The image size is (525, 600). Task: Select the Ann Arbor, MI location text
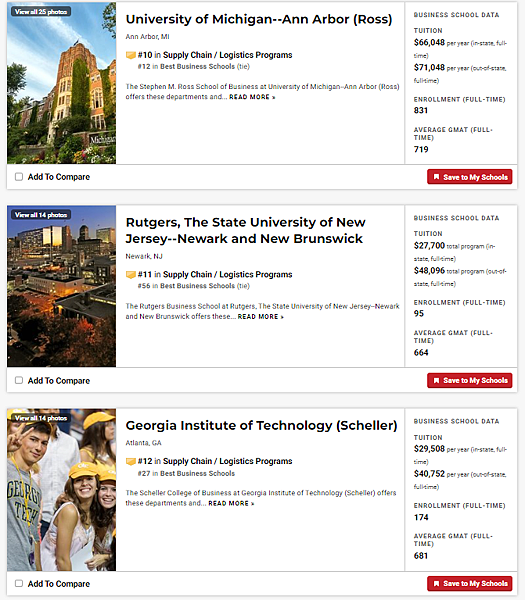(x=147, y=37)
